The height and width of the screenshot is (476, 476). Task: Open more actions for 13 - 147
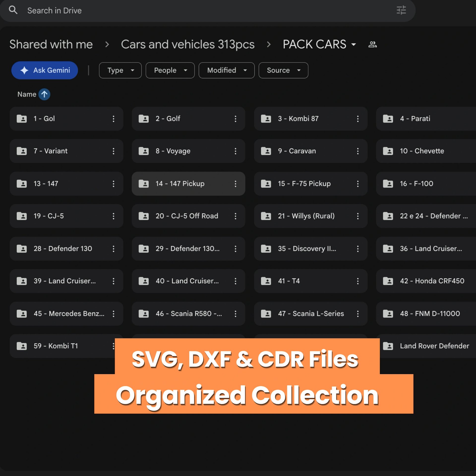click(x=114, y=184)
